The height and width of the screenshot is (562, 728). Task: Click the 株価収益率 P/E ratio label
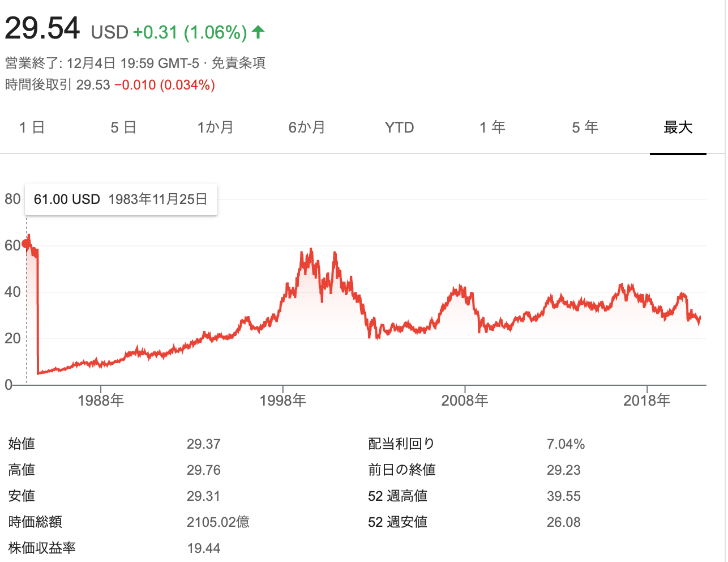[x=42, y=548]
